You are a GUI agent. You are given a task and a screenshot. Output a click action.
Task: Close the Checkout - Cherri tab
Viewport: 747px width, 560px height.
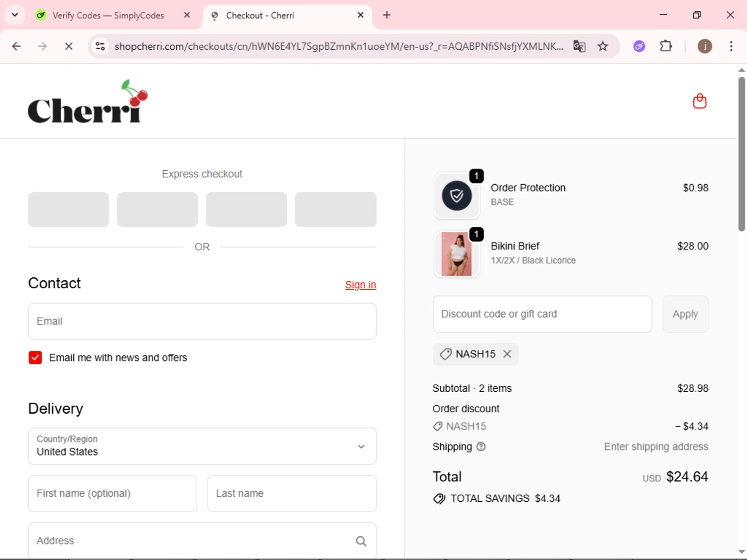coord(361,15)
